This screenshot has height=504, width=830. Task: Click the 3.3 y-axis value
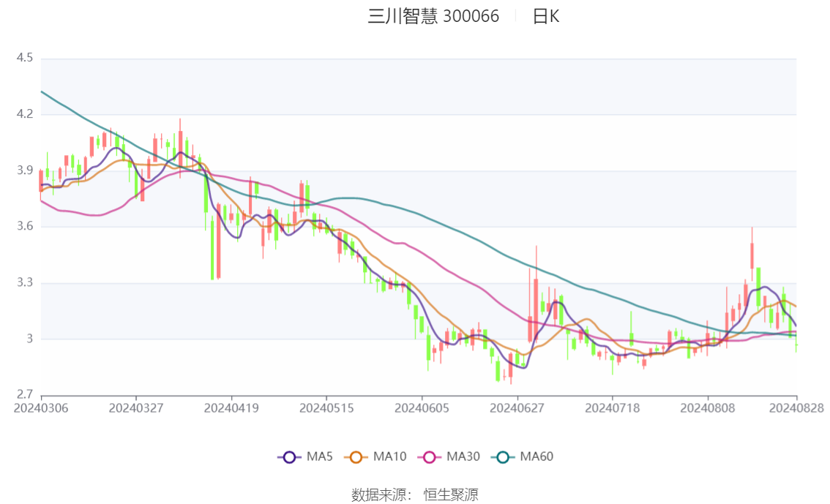(25, 282)
